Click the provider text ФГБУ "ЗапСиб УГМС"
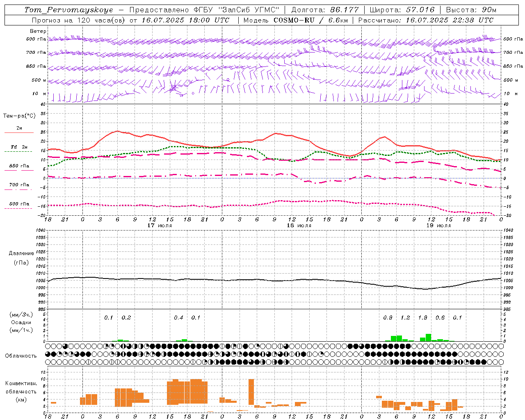The image size is (525, 420). [236, 10]
